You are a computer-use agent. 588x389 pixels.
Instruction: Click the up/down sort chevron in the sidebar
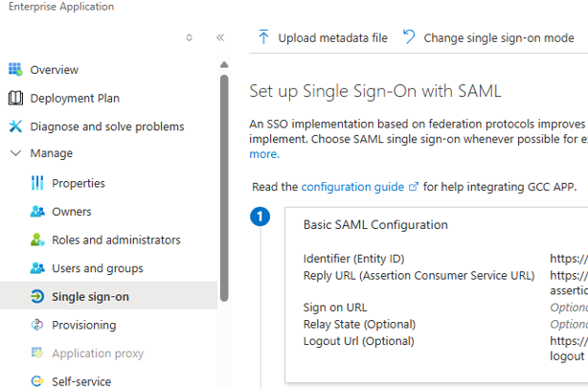click(x=189, y=37)
